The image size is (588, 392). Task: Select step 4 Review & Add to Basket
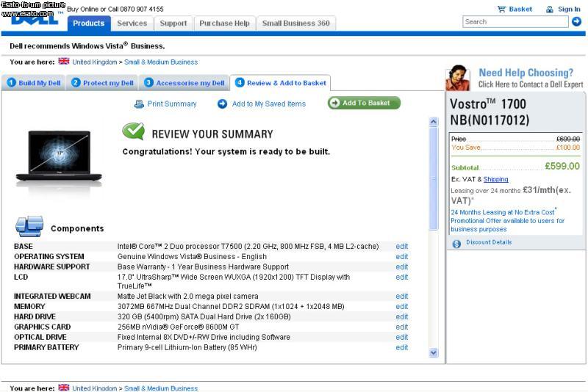280,83
